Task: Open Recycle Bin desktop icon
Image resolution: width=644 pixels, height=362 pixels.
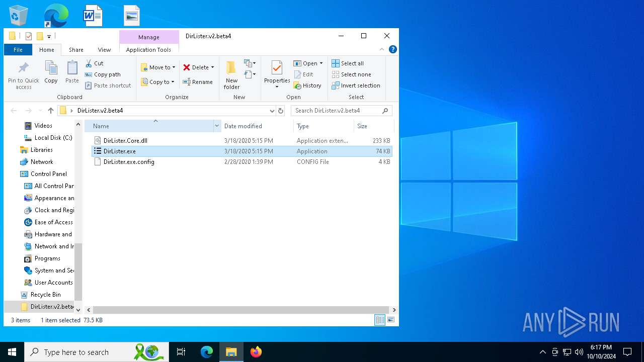Action: [x=19, y=15]
